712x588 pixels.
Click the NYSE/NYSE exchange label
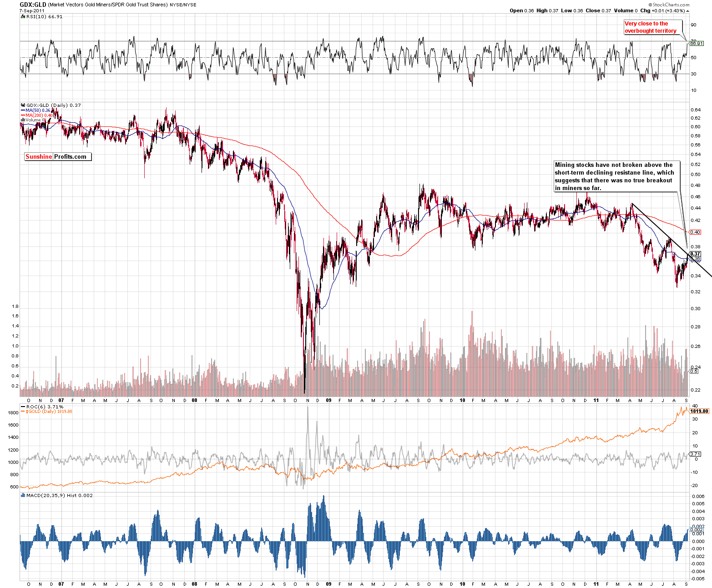click(183, 5)
